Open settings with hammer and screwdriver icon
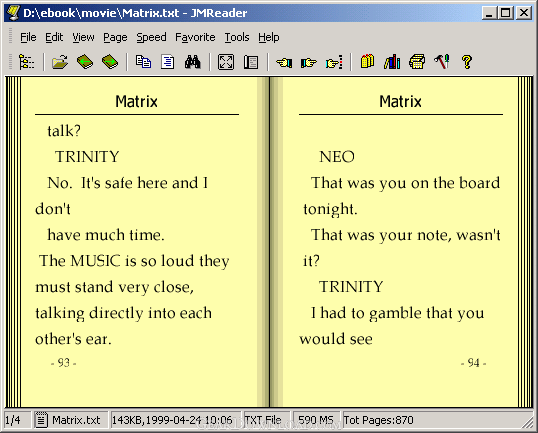The image size is (538, 433). [x=442, y=62]
